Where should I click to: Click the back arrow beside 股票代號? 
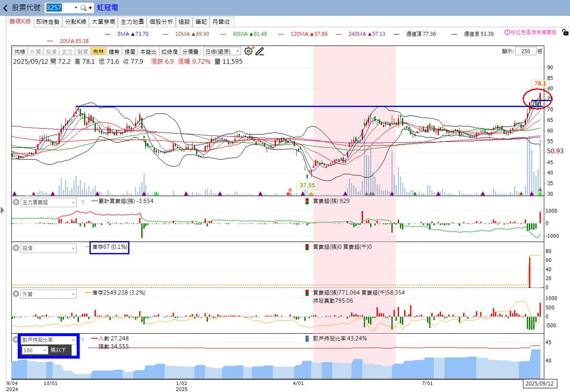click(x=5, y=8)
